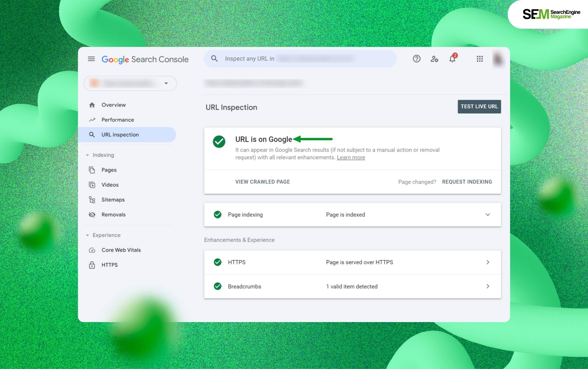
Task: Focus the Inspect any URL field
Action: 300,59
